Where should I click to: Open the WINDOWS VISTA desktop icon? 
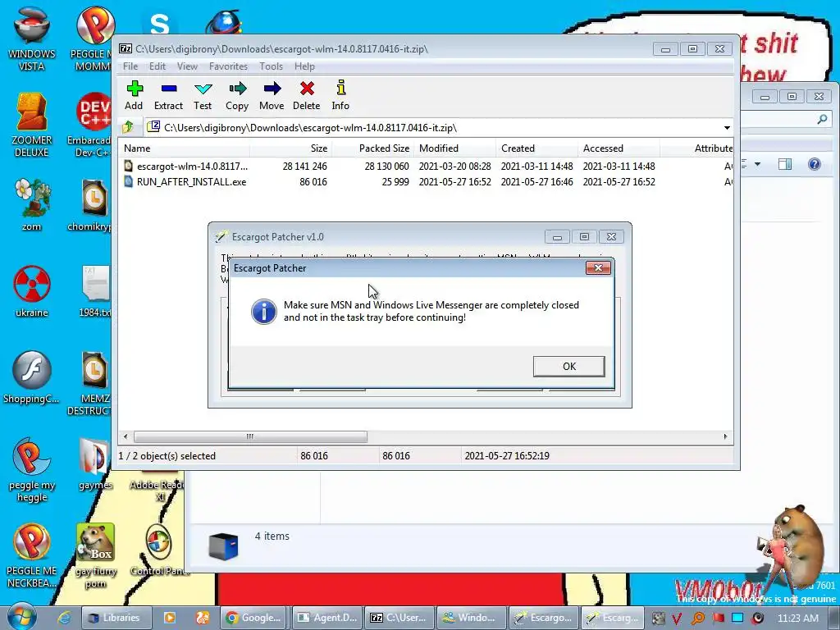(32, 39)
